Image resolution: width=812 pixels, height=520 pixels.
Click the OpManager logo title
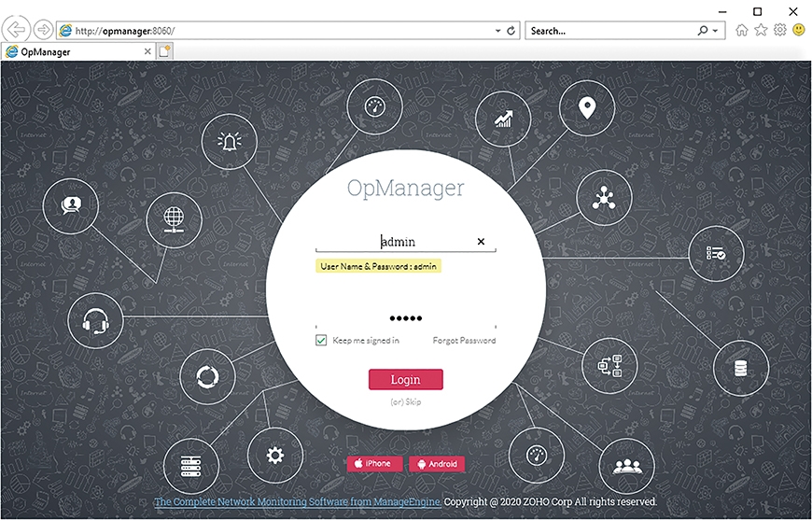(x=405, y=189)
